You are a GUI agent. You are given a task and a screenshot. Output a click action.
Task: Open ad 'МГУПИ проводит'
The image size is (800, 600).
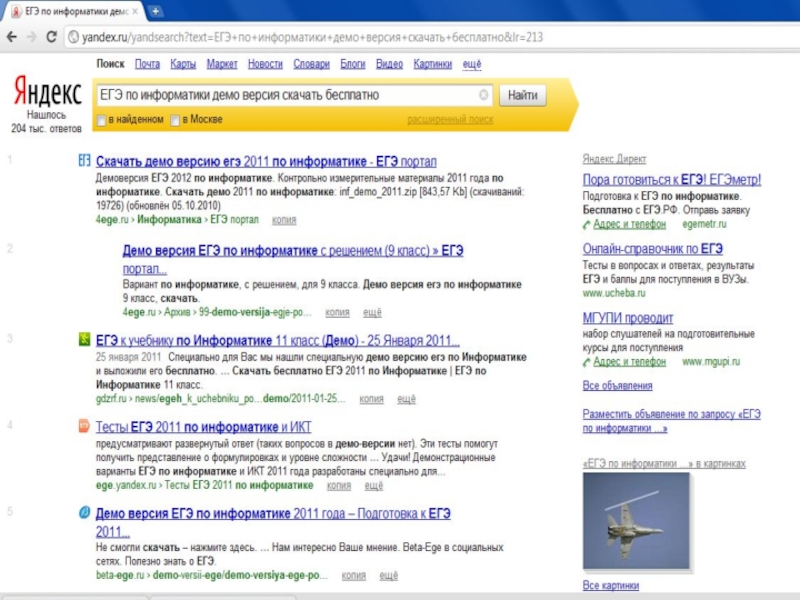[628, 318]
